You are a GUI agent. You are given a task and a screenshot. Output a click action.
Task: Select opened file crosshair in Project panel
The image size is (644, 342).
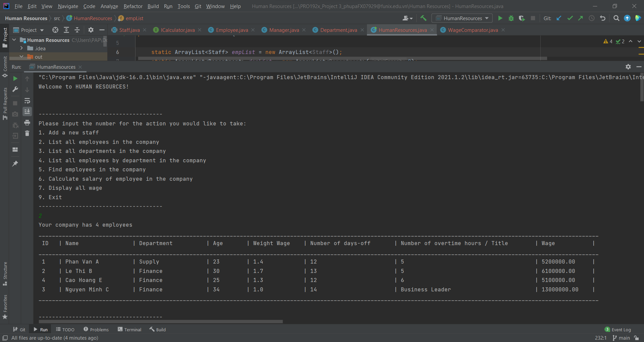click(x=55, y=30)
